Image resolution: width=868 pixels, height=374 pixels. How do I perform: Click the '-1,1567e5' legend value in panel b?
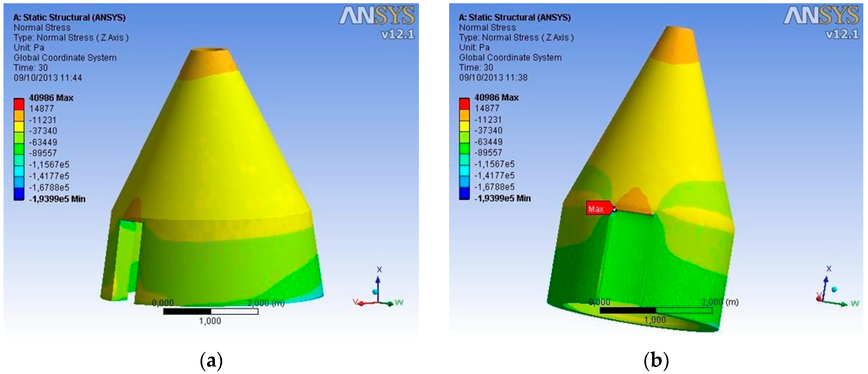(494, 164)
